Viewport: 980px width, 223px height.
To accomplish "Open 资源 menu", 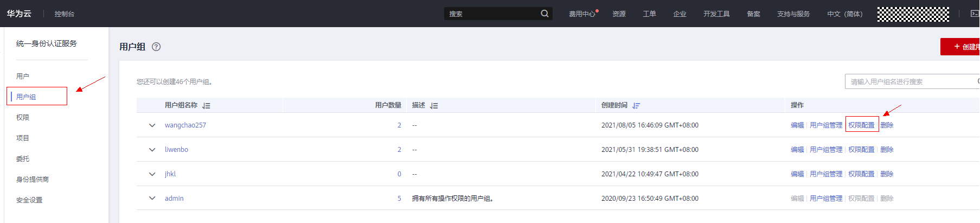I will [619, 14].
